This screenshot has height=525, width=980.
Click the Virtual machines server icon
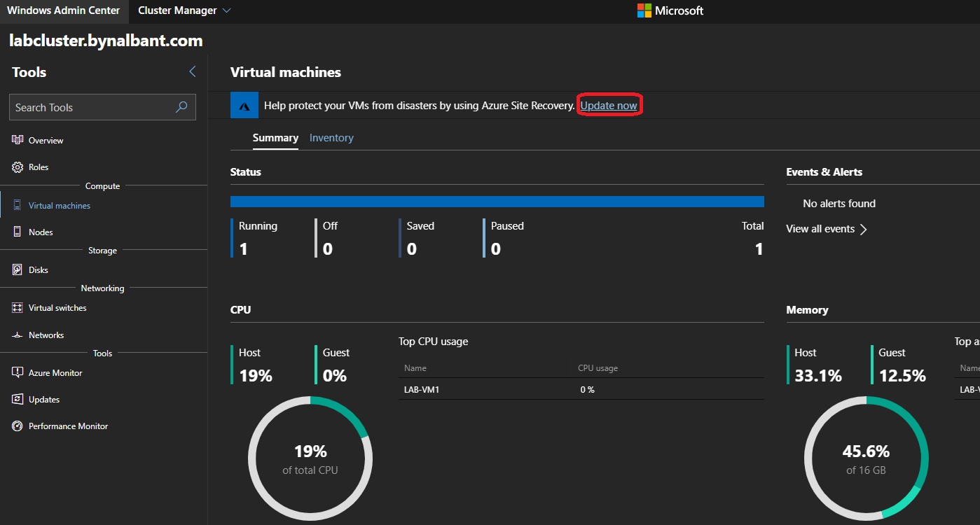pos(18,205)
